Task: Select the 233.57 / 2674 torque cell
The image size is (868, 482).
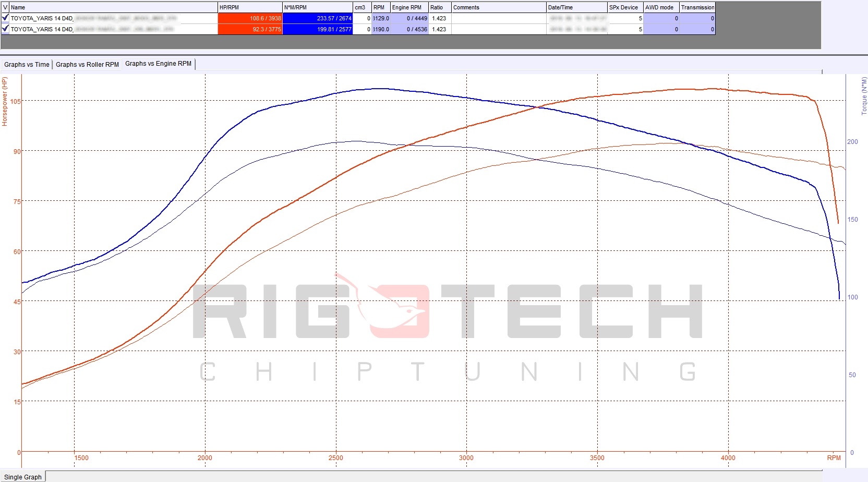Action: coord(318,18)
